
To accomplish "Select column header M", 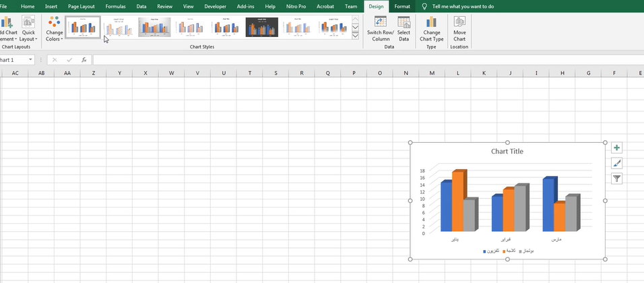I will 432,73.
